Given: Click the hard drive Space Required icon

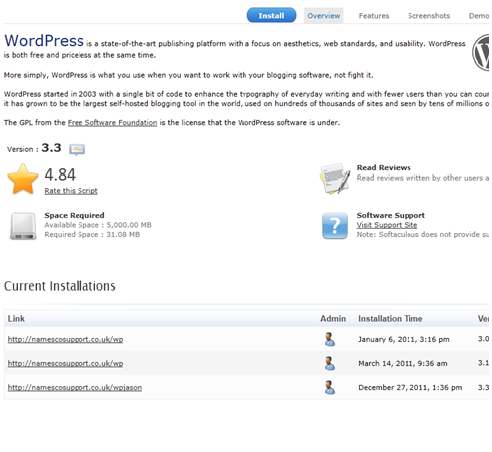Looking at the screenshot, I should point(23,226).
